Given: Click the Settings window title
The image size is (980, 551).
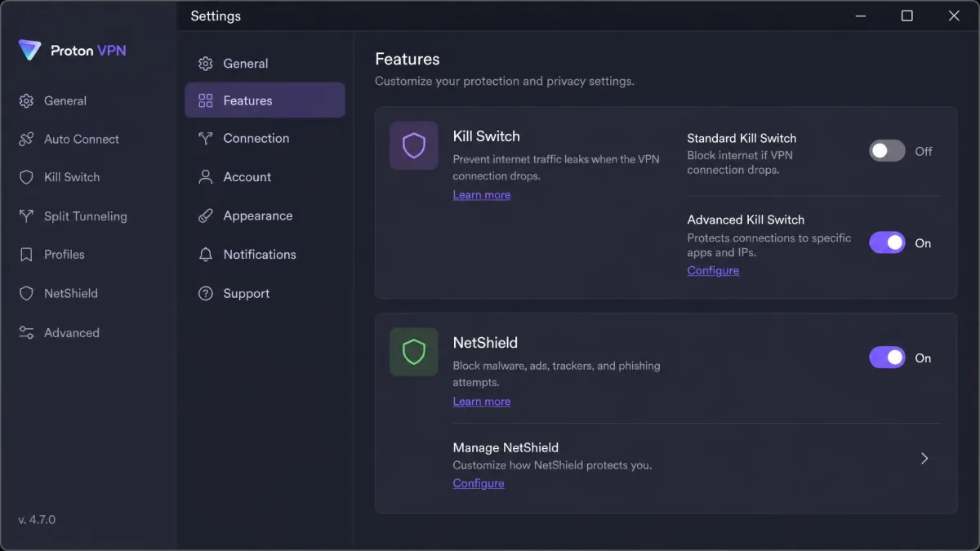Looking at the screenshot, I should pos(216,16).
